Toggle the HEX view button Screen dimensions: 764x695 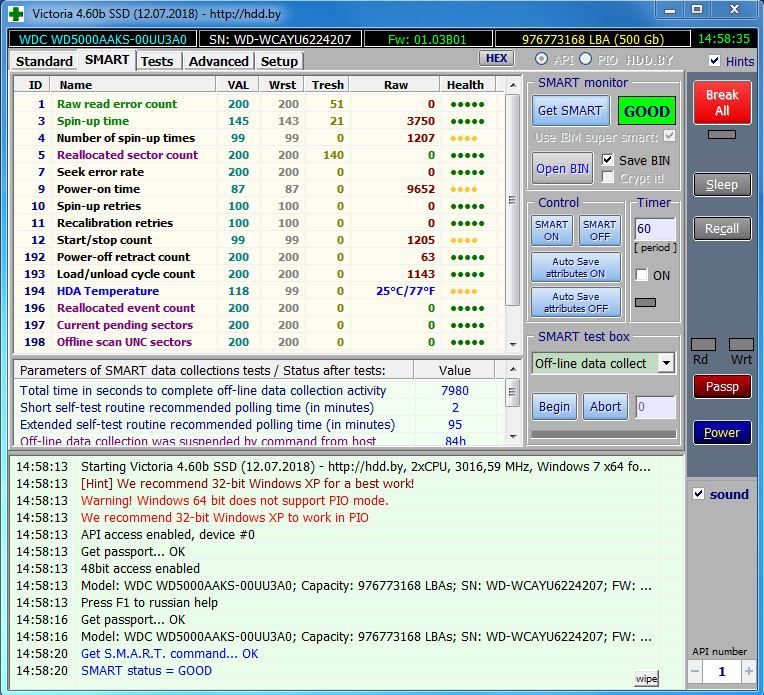click(496, 58)
